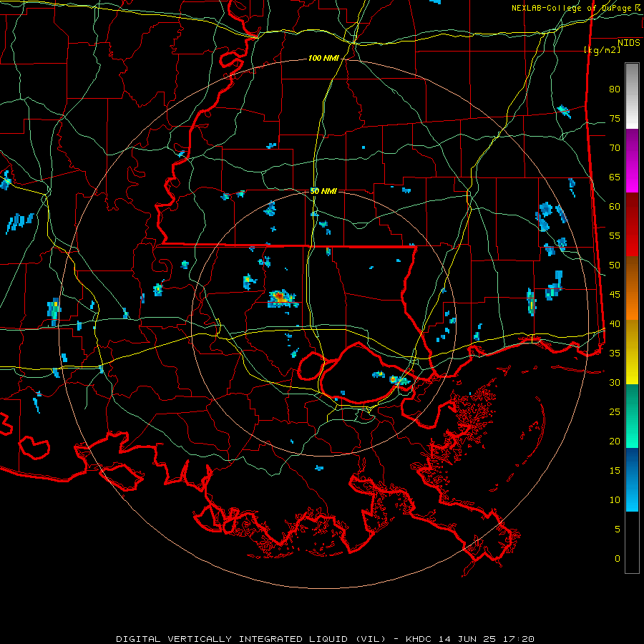Click the 60 value on the scale
The width and height of the screenshot is (644, 644).
pyautogui.click(x=615, y=207)
